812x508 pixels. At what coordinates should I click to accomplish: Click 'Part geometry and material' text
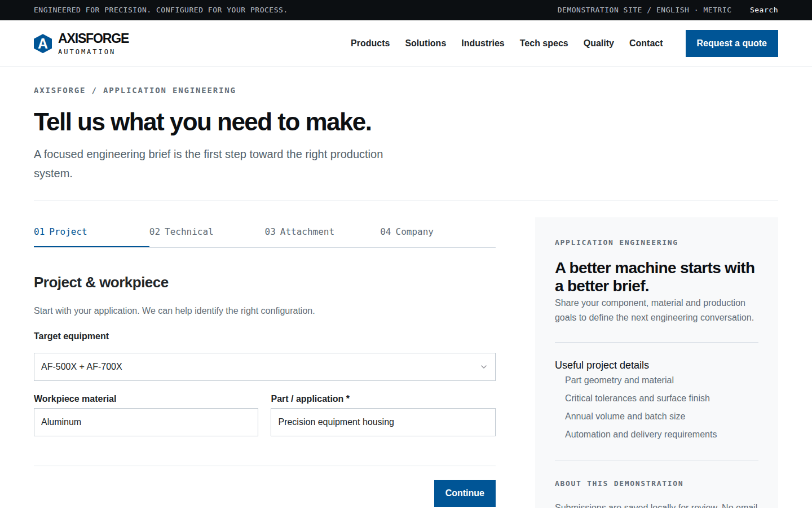click(619, 380)
